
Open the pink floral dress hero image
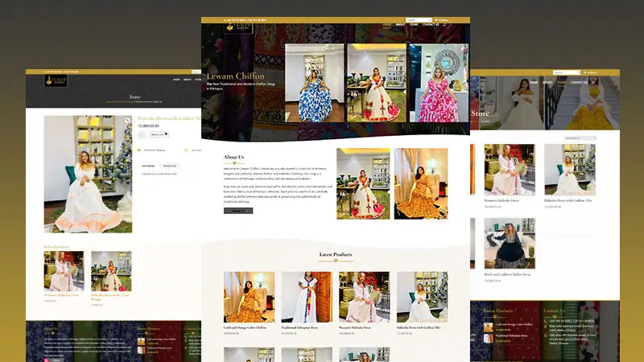439,83
